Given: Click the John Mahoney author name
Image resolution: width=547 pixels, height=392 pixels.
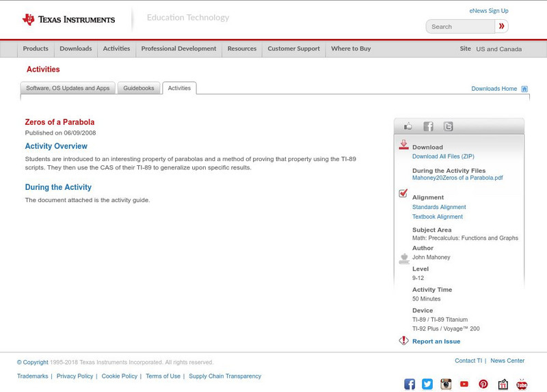Looking at the screenshot, I should (431, 257).
